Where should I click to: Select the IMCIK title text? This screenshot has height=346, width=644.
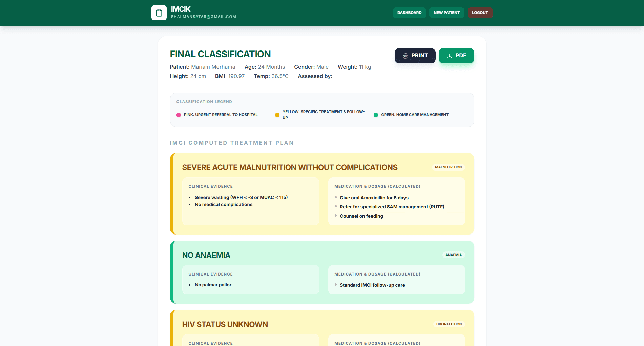[x=181, y=9]
